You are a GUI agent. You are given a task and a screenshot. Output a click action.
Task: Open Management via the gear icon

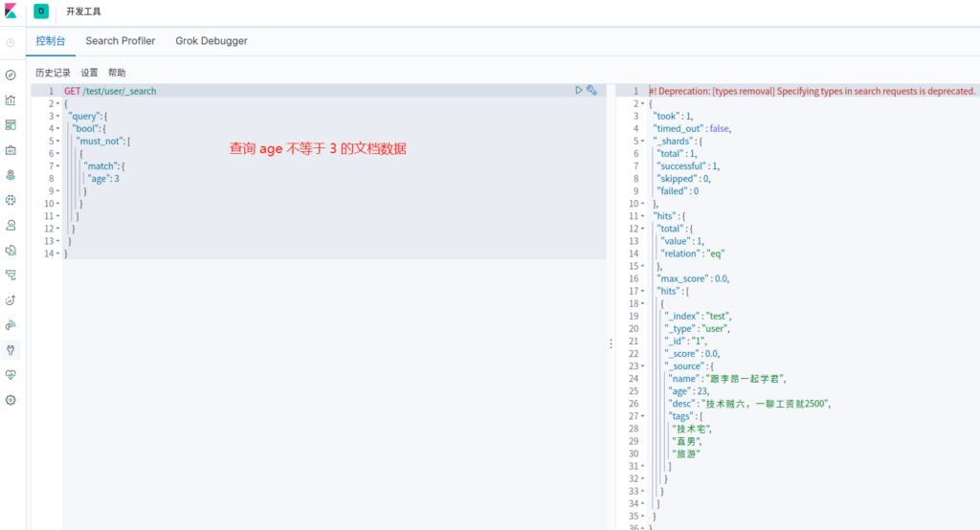pos(11,400)
